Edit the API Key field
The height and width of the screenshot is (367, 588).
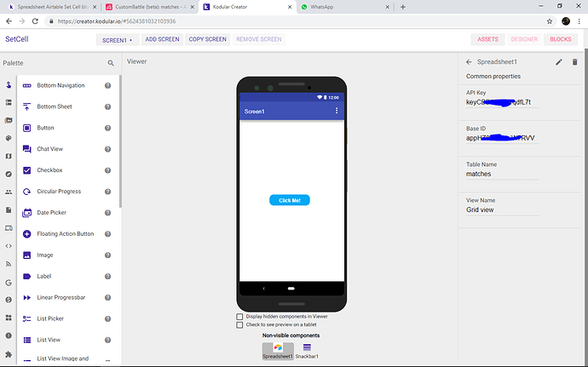tap(502, 102)
